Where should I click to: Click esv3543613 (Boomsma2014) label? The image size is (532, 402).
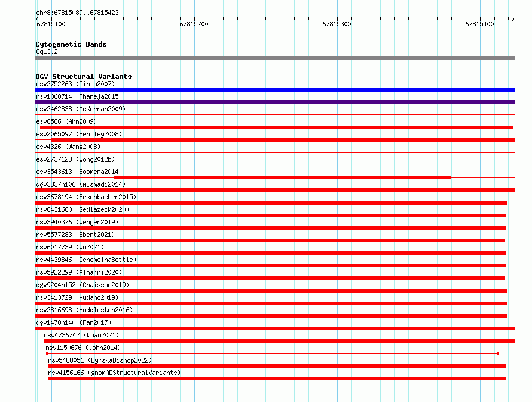pyautogui.click(x=79, y=172)
